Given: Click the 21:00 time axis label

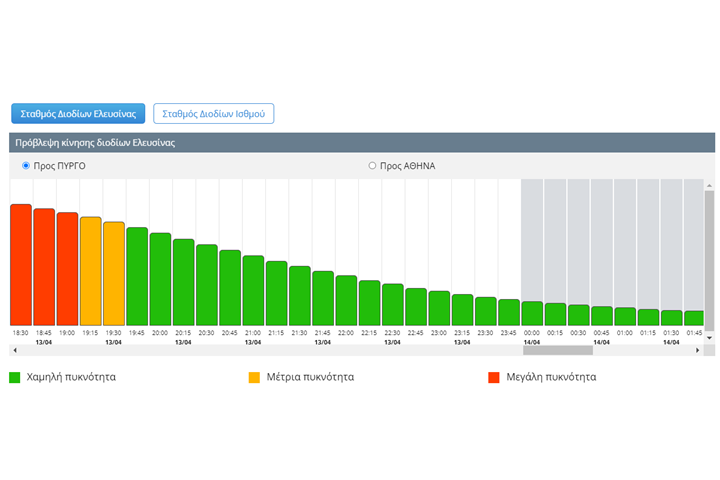Looking at the screenshot, I should [x=253, y=333].
